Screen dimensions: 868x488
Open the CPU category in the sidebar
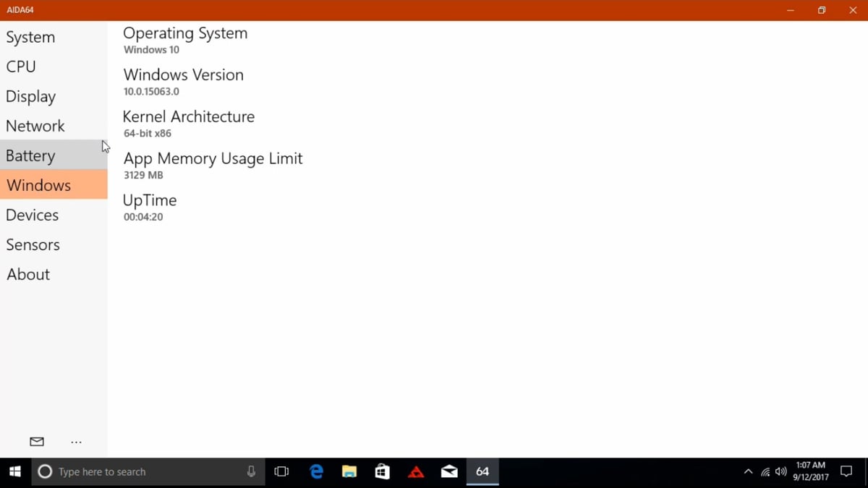[20, 67]
